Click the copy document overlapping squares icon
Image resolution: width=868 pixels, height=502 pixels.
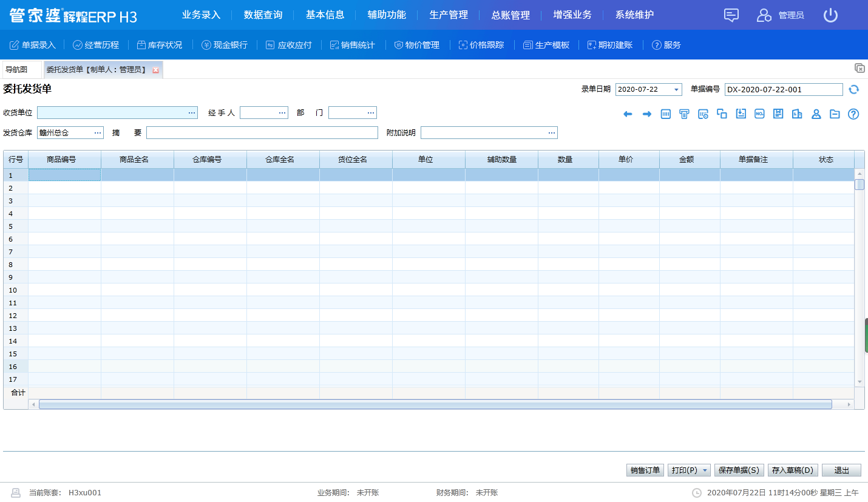tap(722, 114)
